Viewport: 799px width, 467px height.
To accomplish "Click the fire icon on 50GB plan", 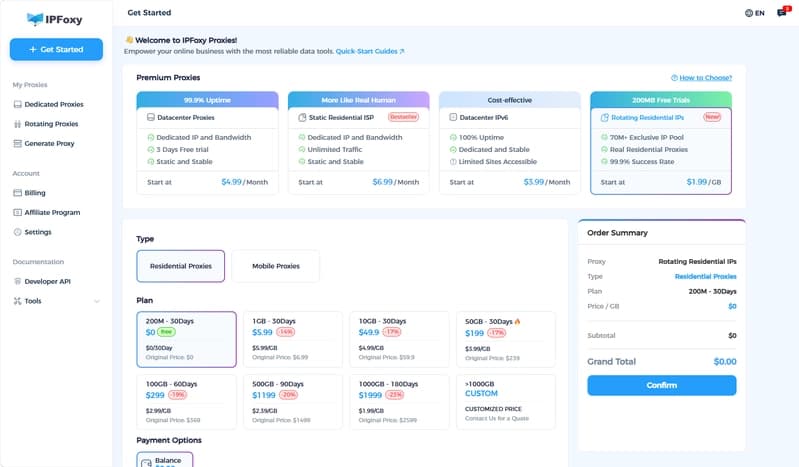I will (x=518, y=321).
